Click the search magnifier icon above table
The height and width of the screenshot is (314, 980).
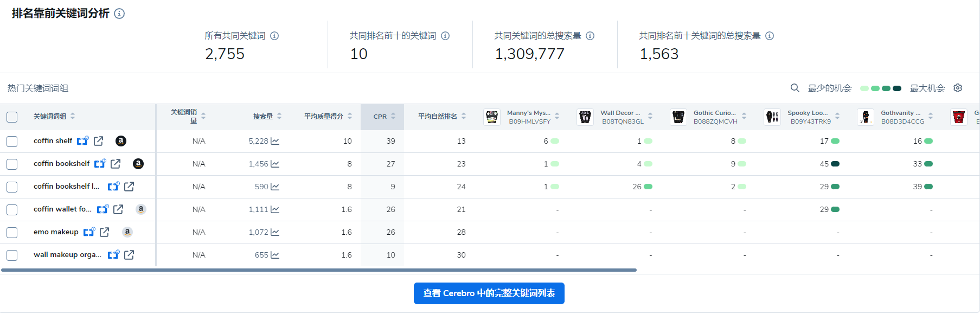pyautogui.click(x=795, y=88)
